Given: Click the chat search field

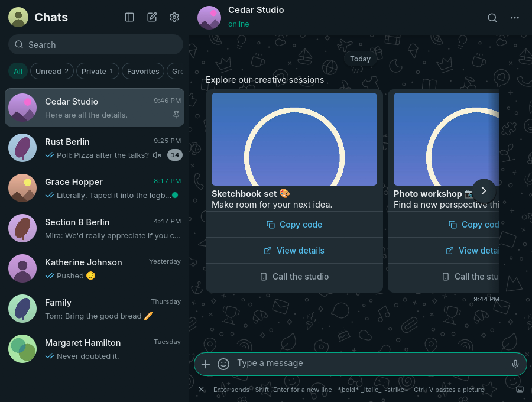Looking at the screenshot, I should (x=96, y=44).
